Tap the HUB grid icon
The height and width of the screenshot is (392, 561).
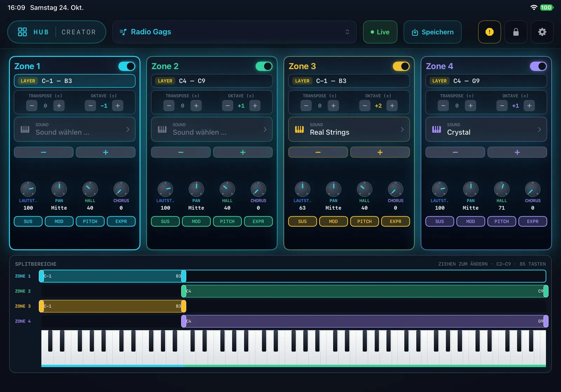point(22,32)
